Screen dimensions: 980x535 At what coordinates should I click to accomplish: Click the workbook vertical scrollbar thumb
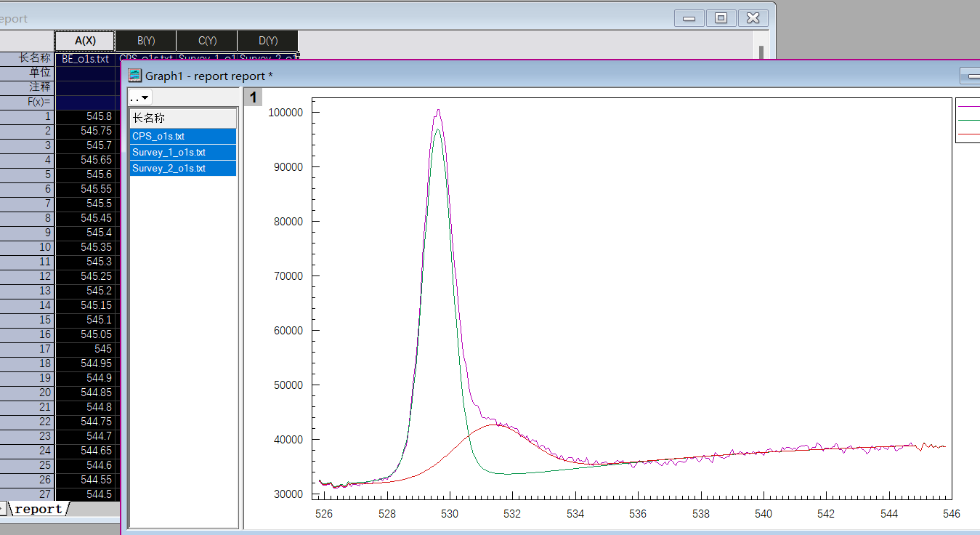[x=761, y=54]
